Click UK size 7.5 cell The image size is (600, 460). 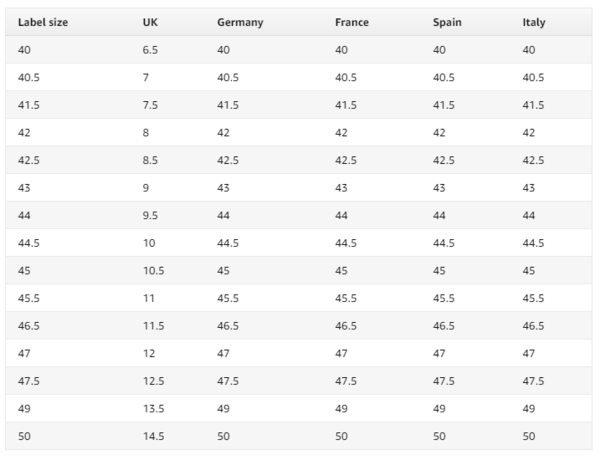[x=150, y=105]
